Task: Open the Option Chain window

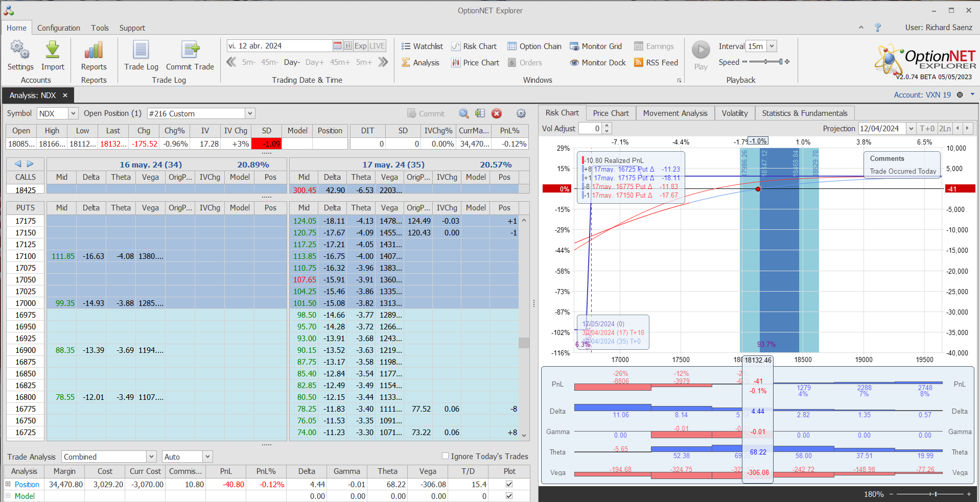Action: click(x=534, y=46)
